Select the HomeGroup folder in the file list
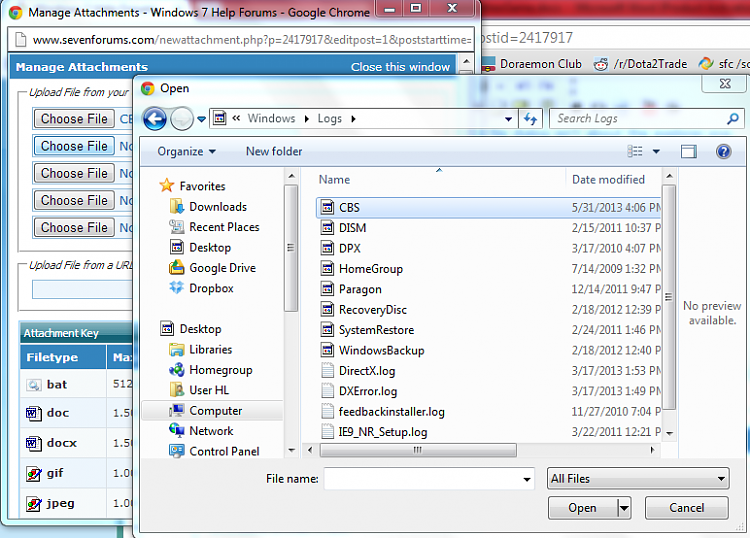 coord(488,269)
